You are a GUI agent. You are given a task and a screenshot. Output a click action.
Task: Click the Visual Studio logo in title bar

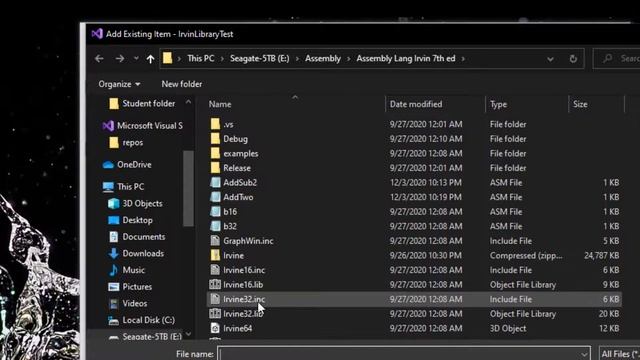click(x=97, y=34)
